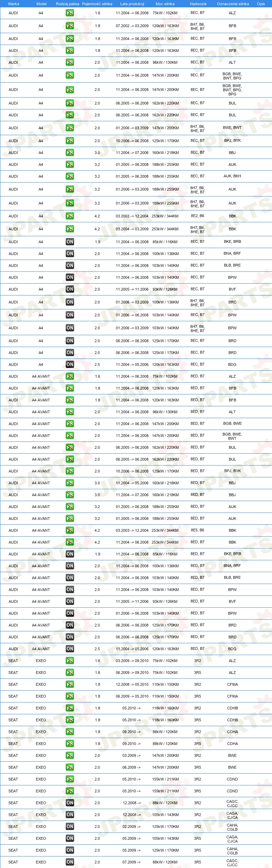
Task: Select the '06.2009 -> 09.2010' production years cell
Action: point(132,673)
